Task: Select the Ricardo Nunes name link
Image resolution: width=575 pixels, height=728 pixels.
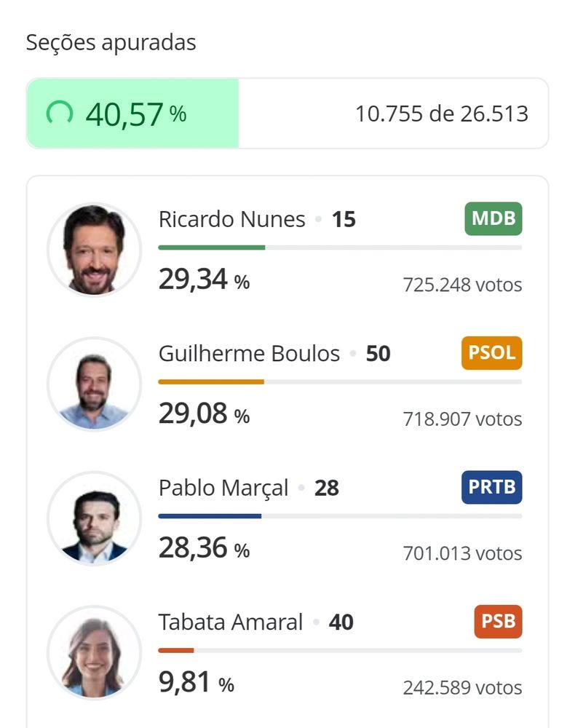Action: click(231, 219)
